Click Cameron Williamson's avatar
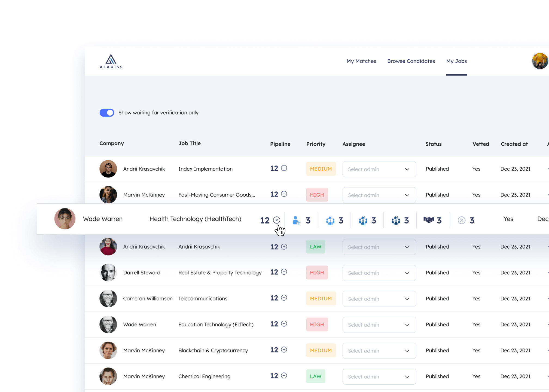 (108, 299)
